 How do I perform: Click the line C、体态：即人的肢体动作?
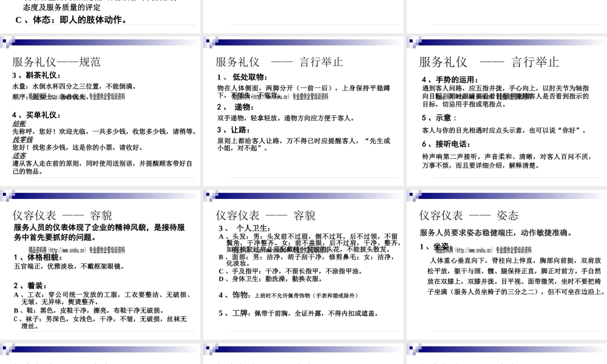point(71,20)
